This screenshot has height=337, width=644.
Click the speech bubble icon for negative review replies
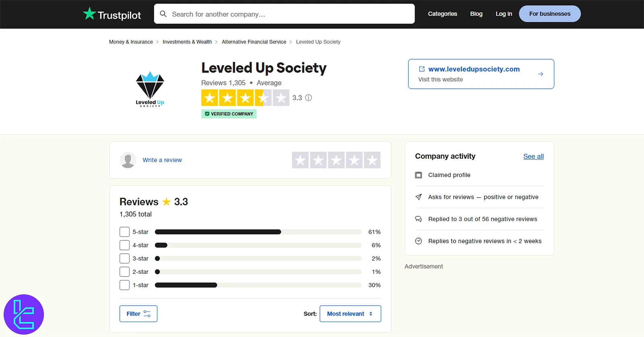click(x=419, y=219)
